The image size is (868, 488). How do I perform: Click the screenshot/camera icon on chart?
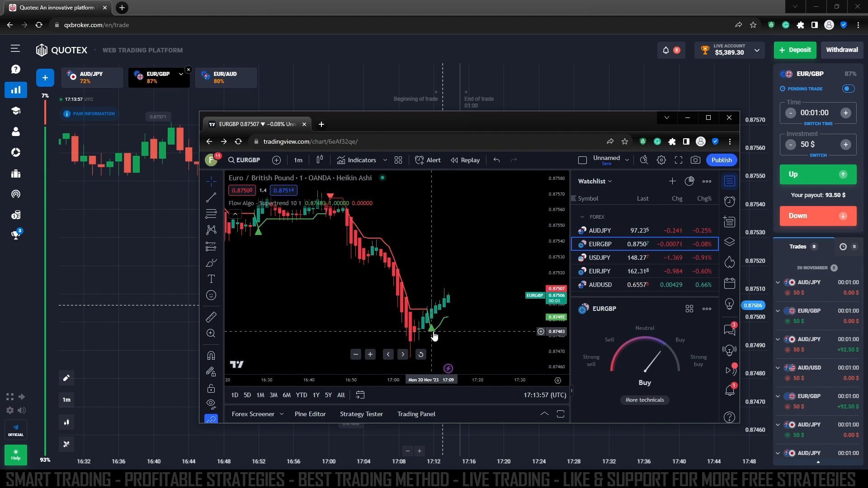696,160
